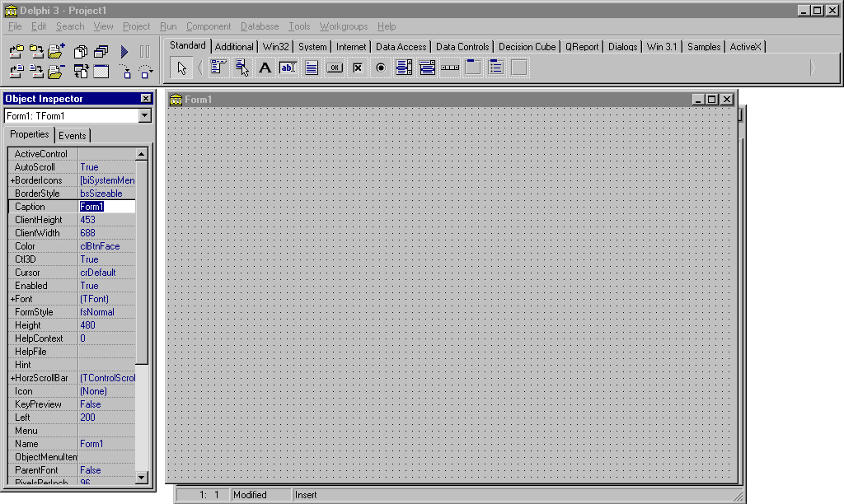Select the ClientHeight value 453
Image resolution: width=844 pixels, height=504 pixels.
tap(106, 220)
